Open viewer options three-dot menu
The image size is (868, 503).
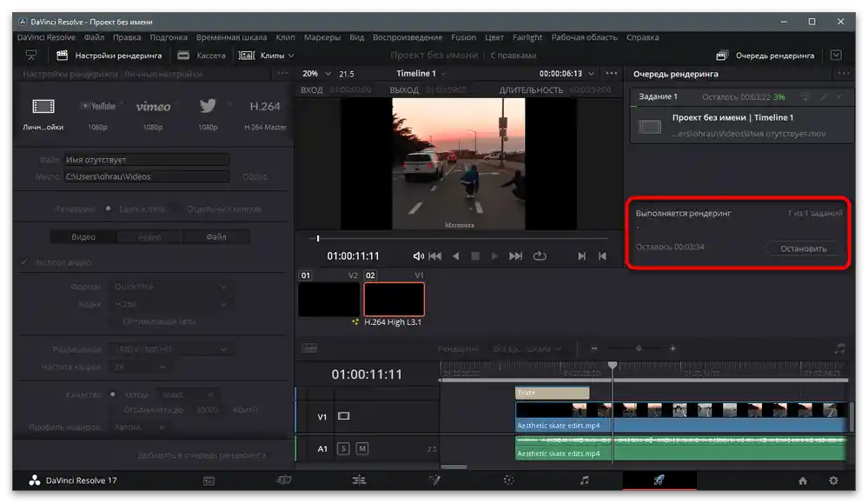[x=611, y=73]
